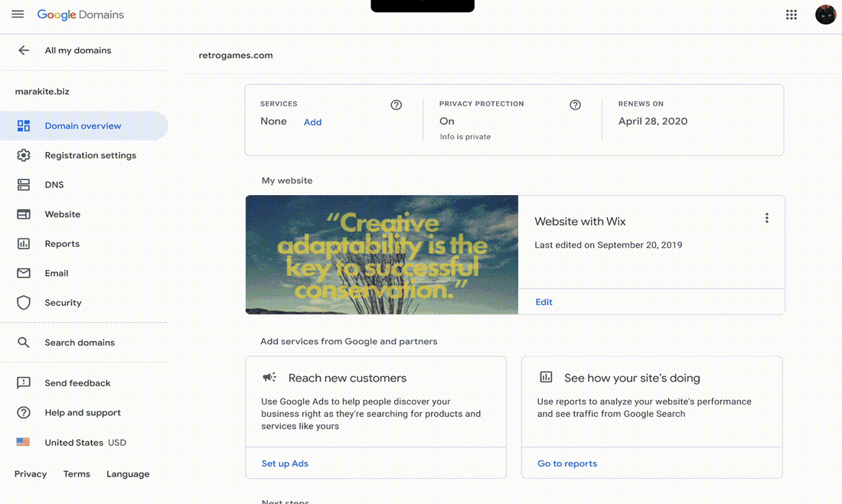Click the Send feedback bubble icon
Screen dimensions: 842x504
pos(24,382)
